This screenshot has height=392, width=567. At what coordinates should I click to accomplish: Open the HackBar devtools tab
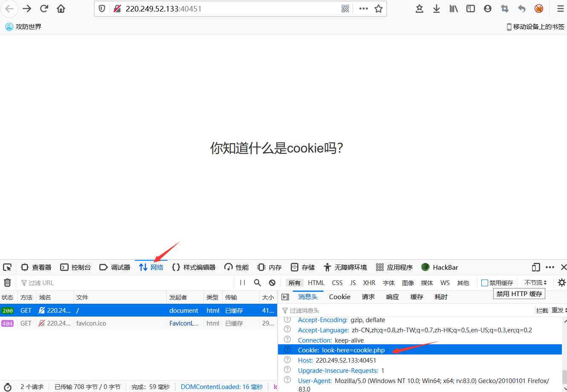[x=440, y=267]
